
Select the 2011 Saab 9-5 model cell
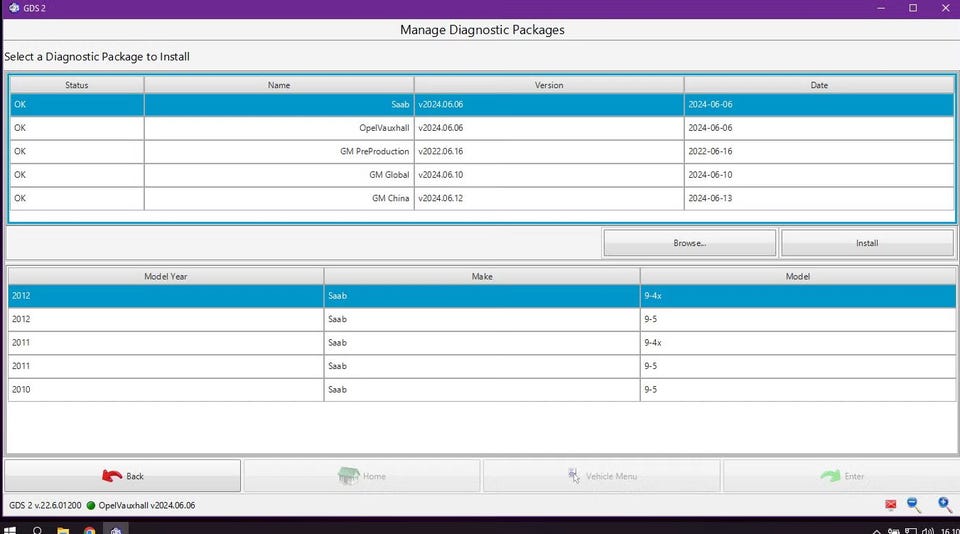pos(798,366)
